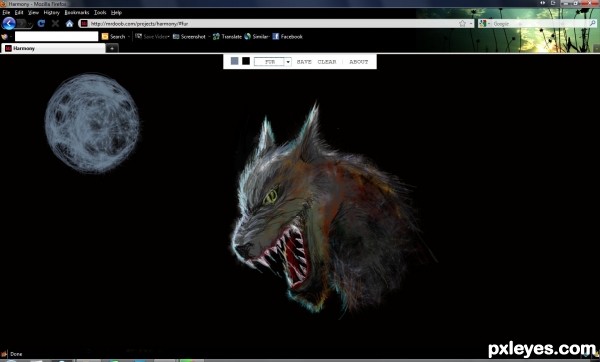The image size is (600, 362).
Task: Open the black background color swatch
Action: tap(246, 61)
